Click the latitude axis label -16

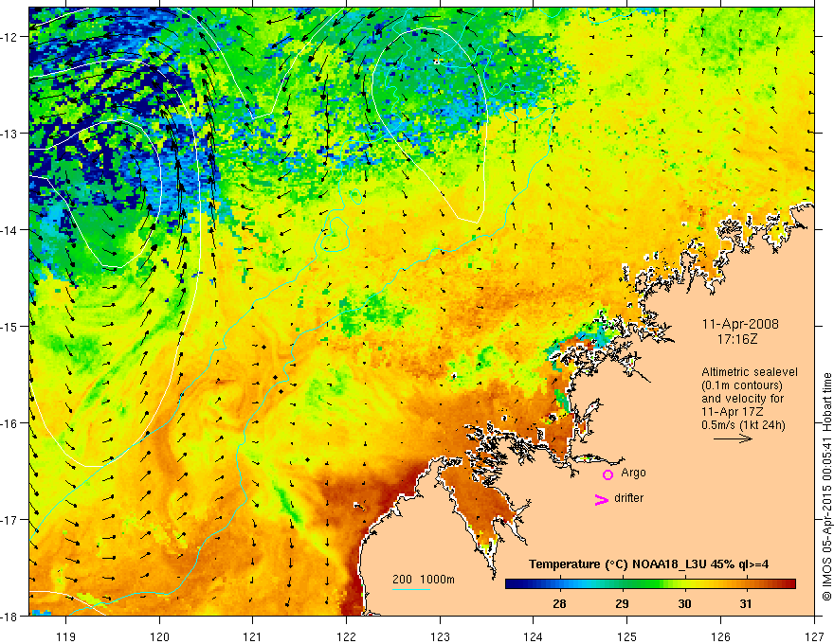(11, 423)
